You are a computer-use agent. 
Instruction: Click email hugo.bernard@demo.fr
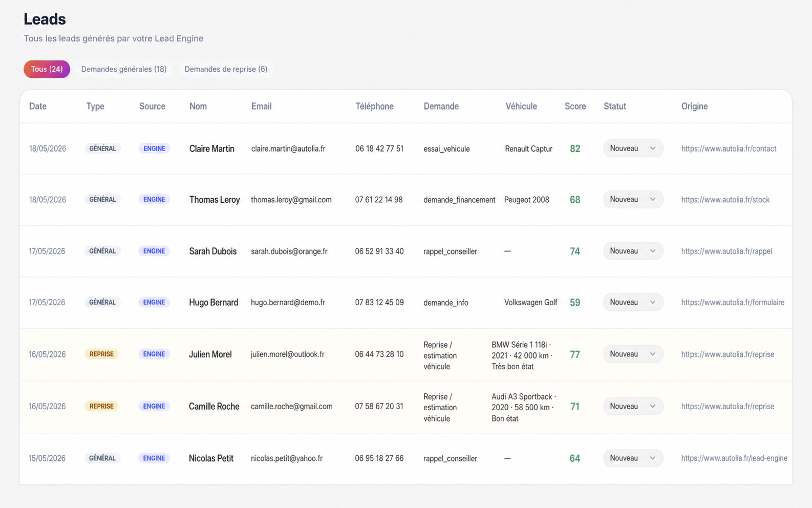(x=288, y=302)
